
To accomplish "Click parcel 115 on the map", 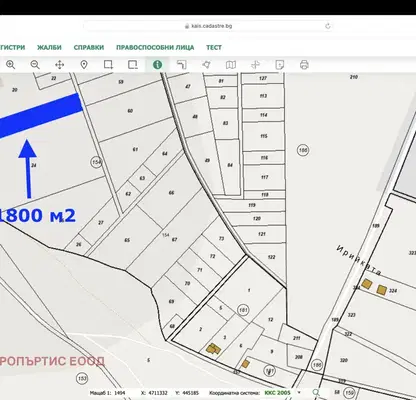I will [x=264, y=136].
